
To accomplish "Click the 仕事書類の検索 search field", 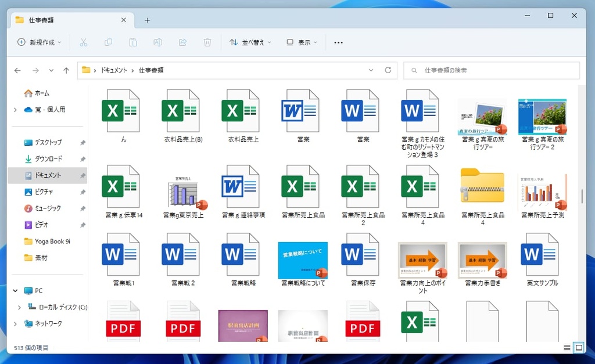I will click(492, 70).
